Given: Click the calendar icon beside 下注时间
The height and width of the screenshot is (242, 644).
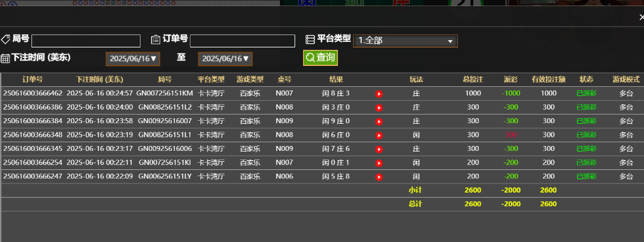Looking at the screenshot, I should point(6,58).
